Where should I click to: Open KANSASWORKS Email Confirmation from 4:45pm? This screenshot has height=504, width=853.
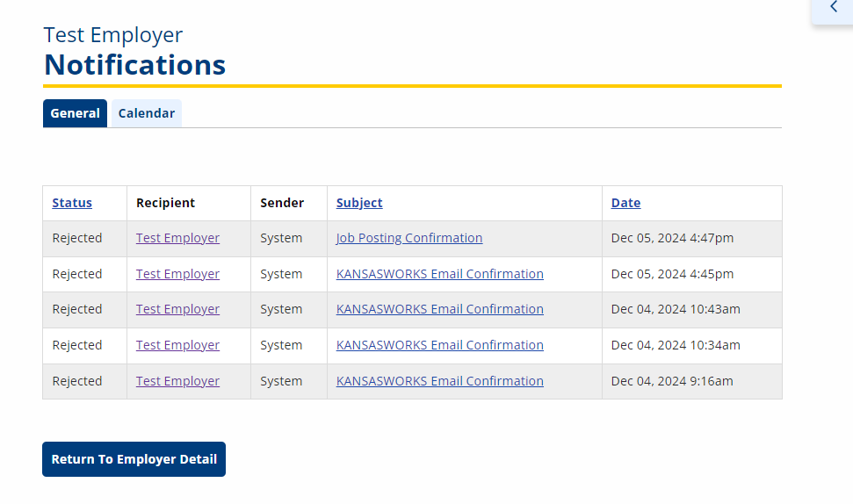[439, 274]
